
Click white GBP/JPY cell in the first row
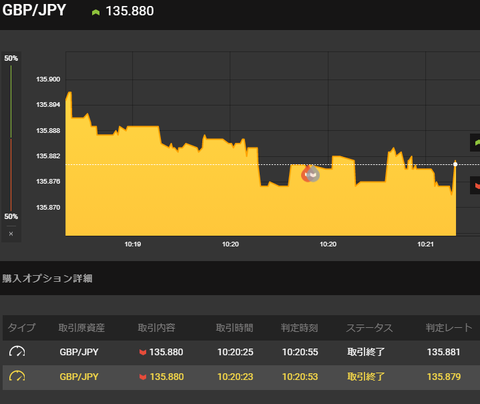coord(79,352)
